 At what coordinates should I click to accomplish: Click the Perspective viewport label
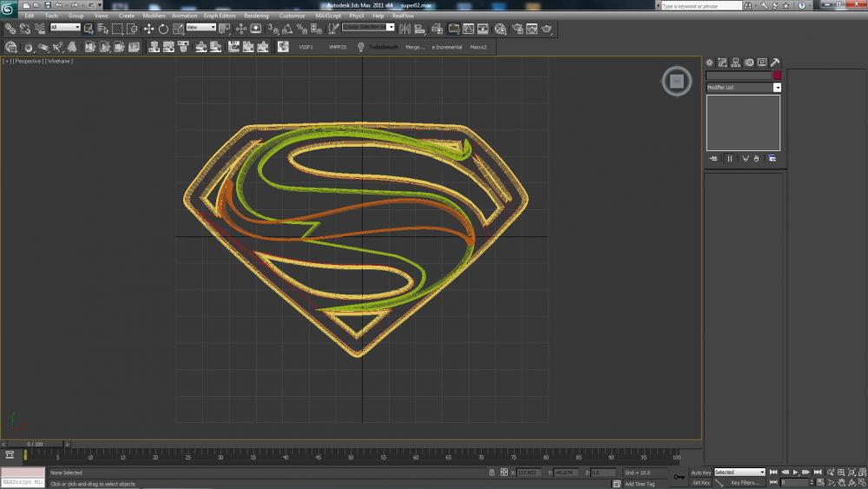(28, 62)
